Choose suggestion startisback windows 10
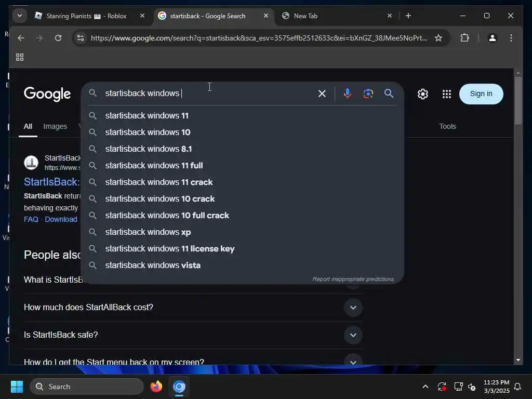 242,132
